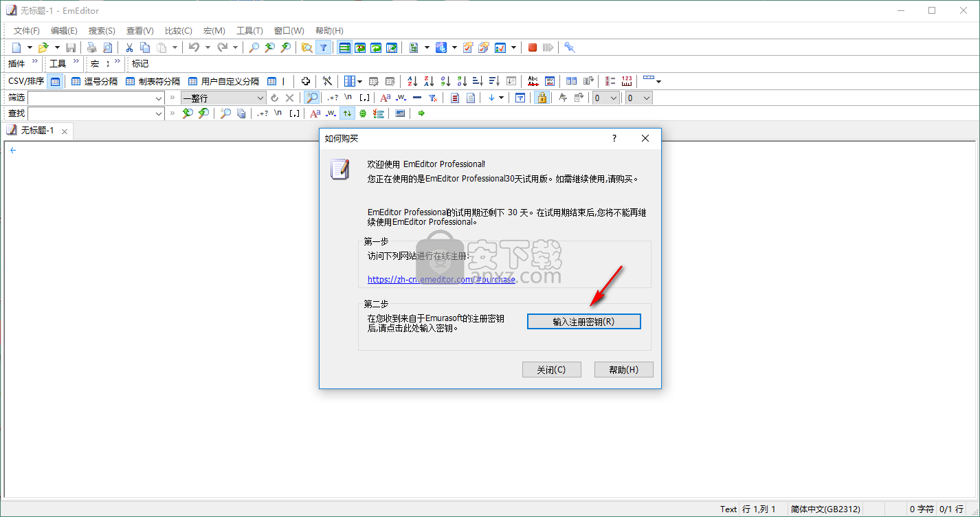Sort A to Z ascending

412,80
